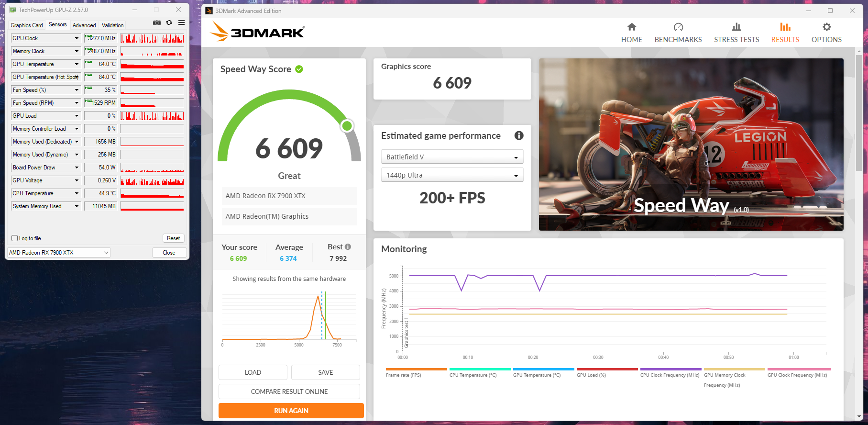868x425 pixels.
Task: Toggle the GPU Temperature legend swatch
Action: coord(543,369)
